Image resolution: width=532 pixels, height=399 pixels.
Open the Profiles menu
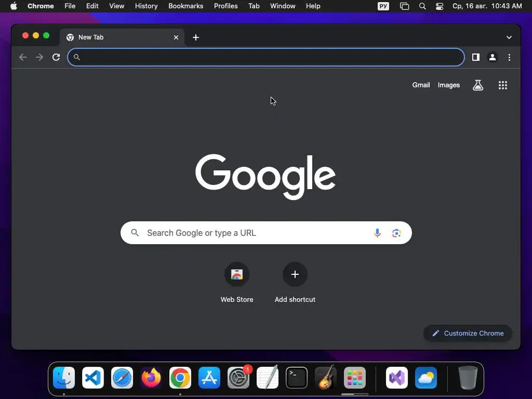pos(225,6)
